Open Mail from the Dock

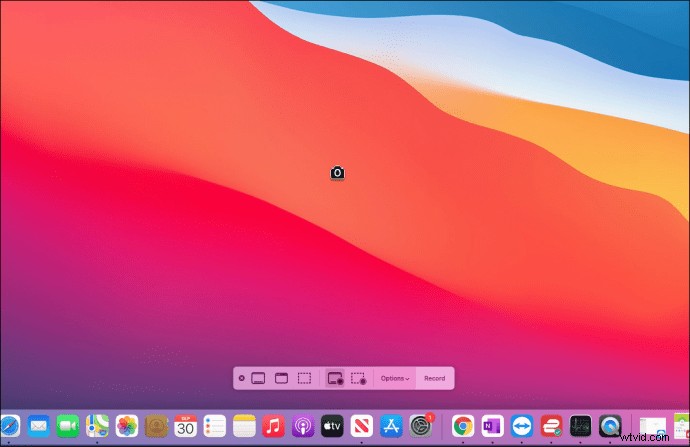[38, 426]
